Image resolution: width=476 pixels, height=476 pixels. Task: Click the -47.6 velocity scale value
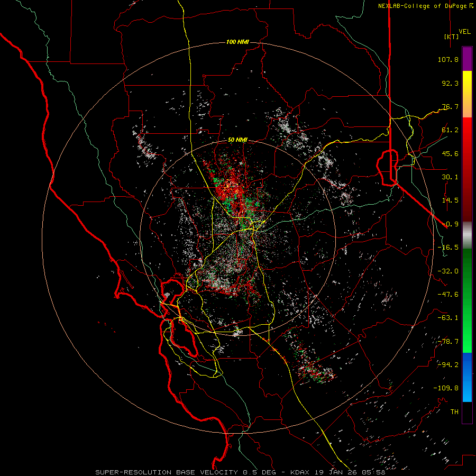point(448,295)
